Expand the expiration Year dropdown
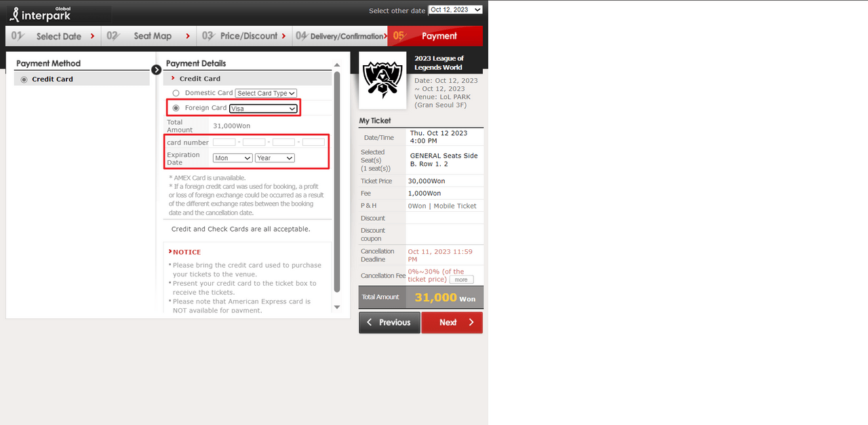The height and width of the screenshot is (425, 868). pyautogui.click(x=275, y=158)
